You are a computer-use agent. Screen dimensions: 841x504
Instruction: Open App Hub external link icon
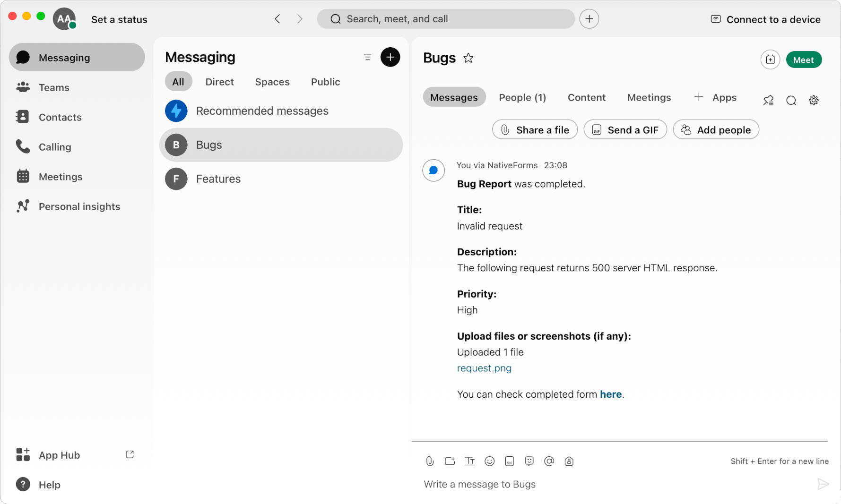(130, 454)
